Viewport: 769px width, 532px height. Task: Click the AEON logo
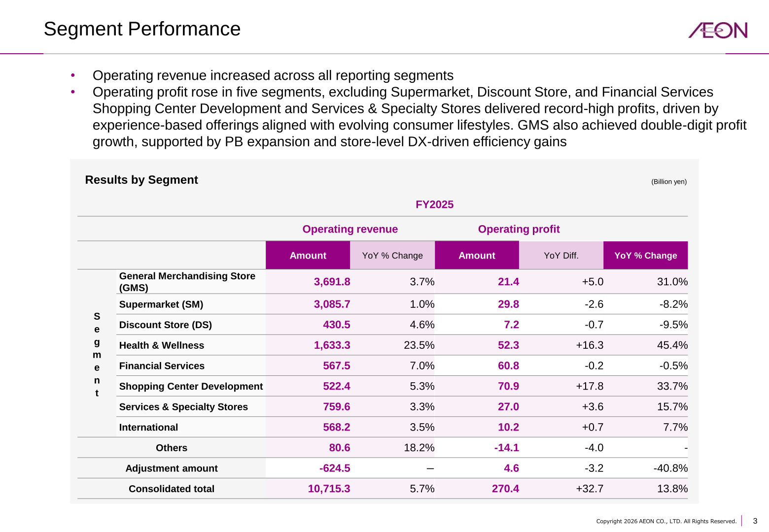click(718, 30)
